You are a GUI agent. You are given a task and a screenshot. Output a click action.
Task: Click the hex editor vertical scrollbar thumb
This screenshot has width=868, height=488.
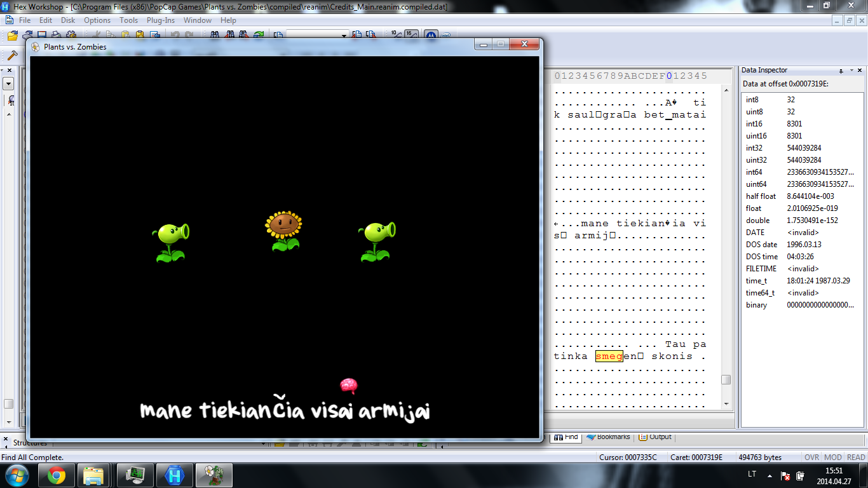(x=726, y=380)
